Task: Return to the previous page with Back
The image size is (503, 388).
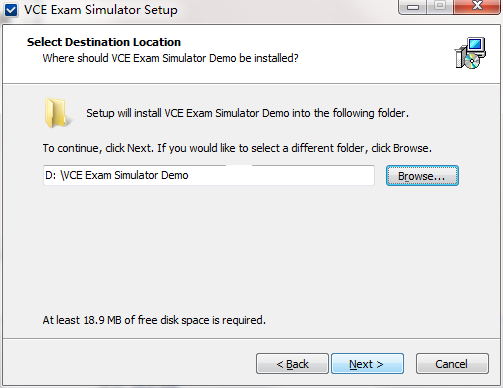Action: click(292, 364)
